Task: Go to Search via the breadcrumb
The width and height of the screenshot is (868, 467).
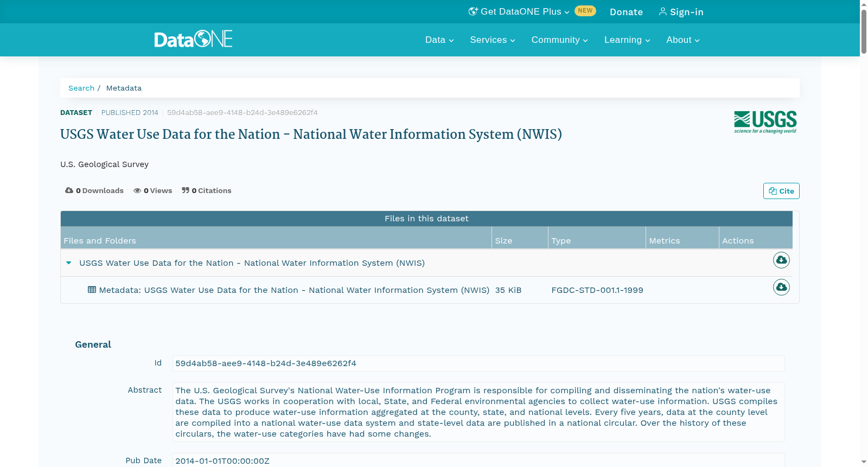Action: tap(81, 88)
